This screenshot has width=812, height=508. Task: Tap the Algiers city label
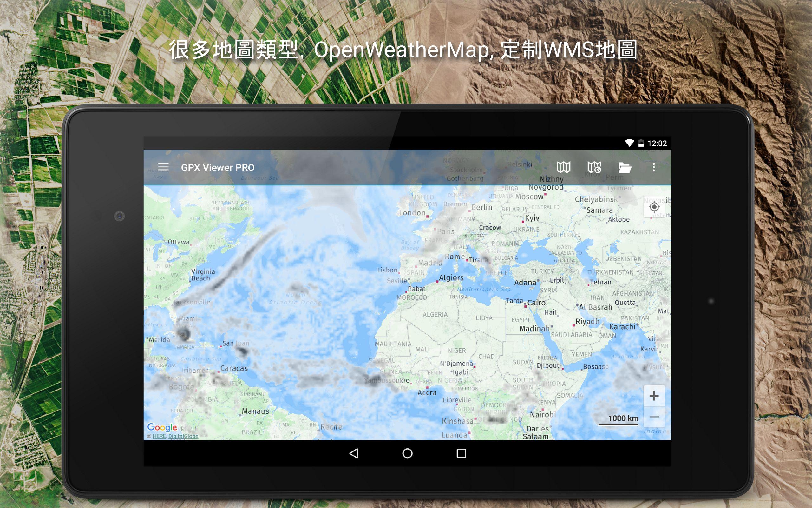[451, 278]
